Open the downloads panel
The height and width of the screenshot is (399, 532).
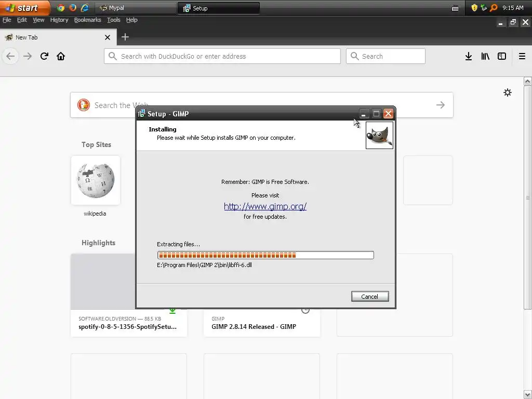tap(469, 56)
